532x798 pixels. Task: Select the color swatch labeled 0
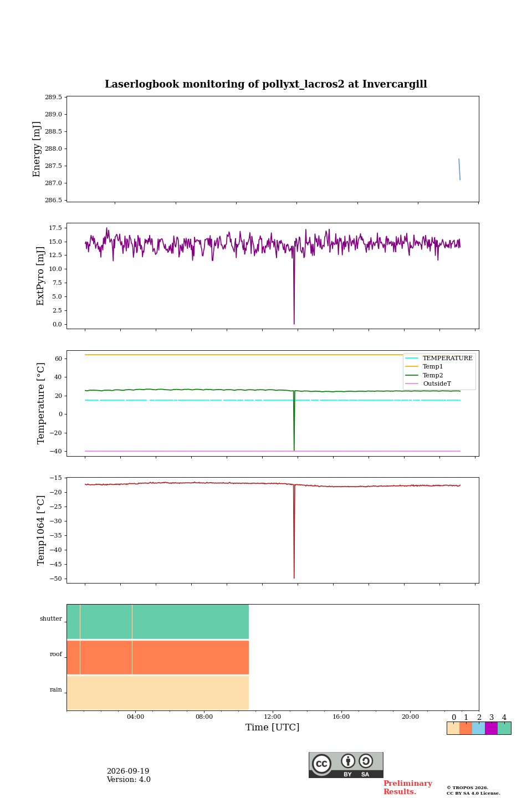point(453,728)
